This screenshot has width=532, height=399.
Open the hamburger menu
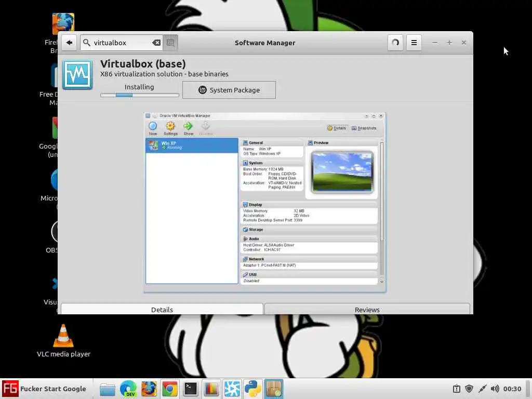point(414,43)
